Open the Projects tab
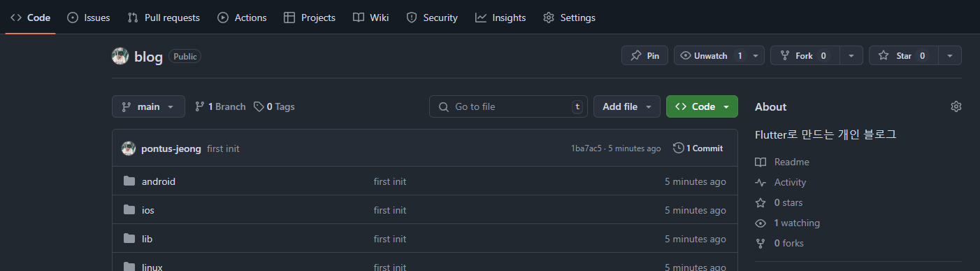The image size is (980, 271). pyautogui.click(x=310, y=18)
